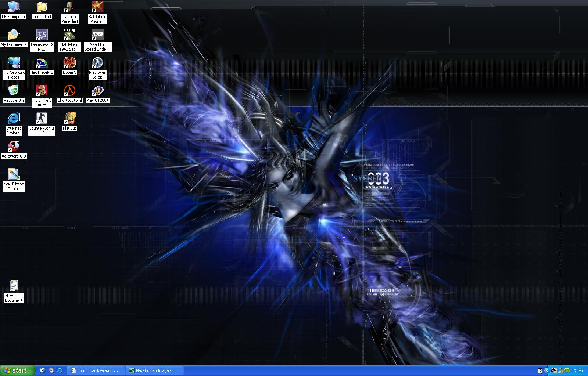The width and height of the screenshot is (588, 376).
Task: Open the Start menu
Action: [x=18, y=370]
